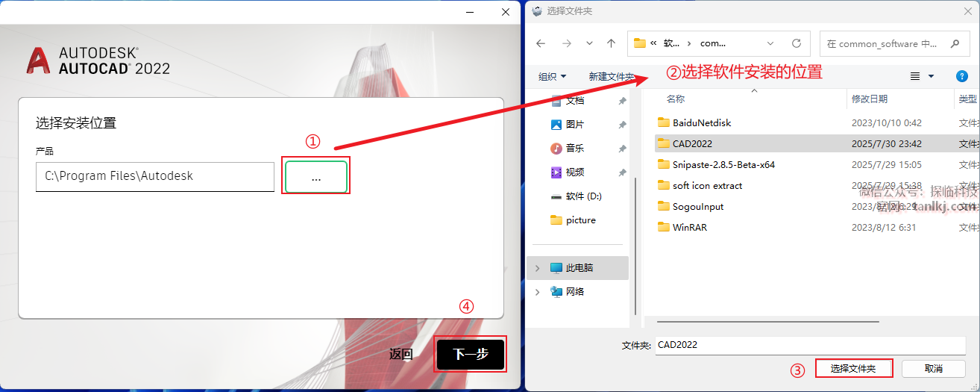Open 文档 in the navigation pane

click(x=575, y=100)
